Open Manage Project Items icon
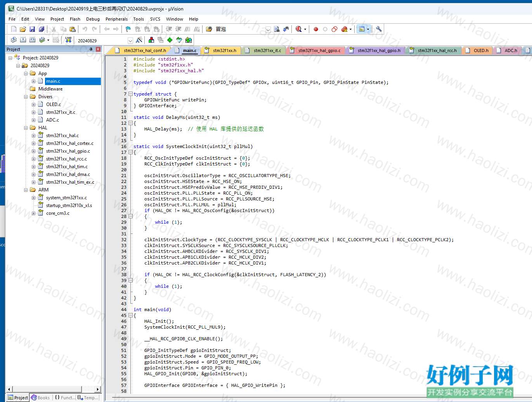 click(151, 40)
